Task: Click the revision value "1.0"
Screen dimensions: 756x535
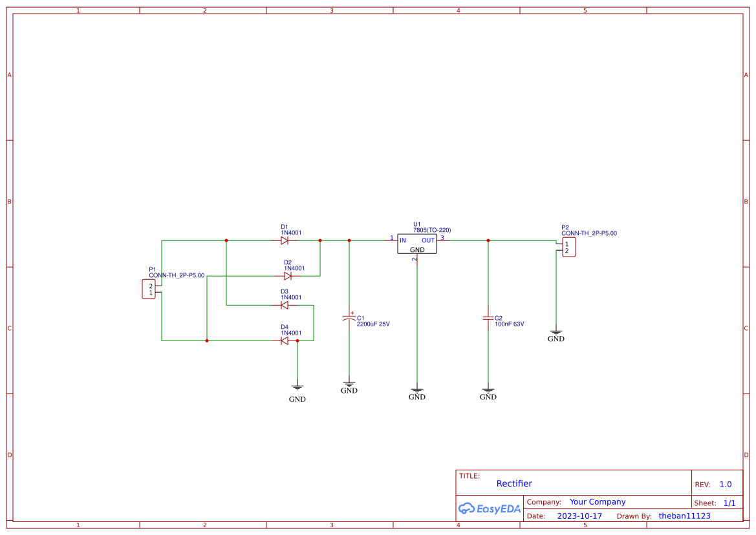Action: 726,485
